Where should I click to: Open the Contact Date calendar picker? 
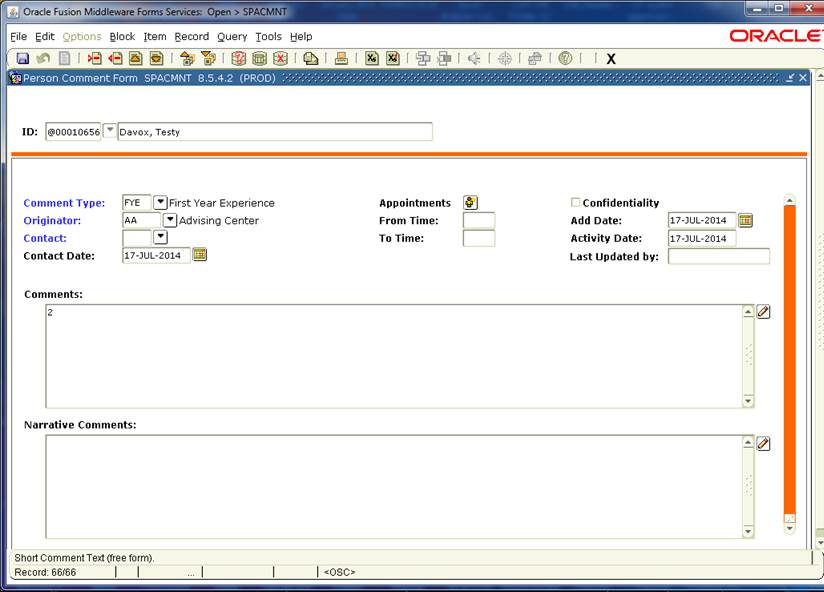[200, 255]
